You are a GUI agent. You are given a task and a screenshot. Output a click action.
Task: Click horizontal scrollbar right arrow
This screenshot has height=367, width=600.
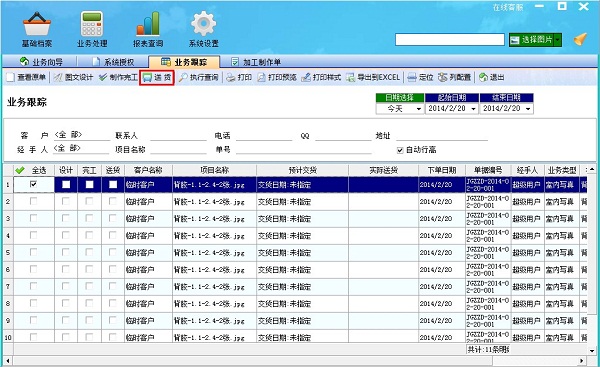click(x=582, y=360)
